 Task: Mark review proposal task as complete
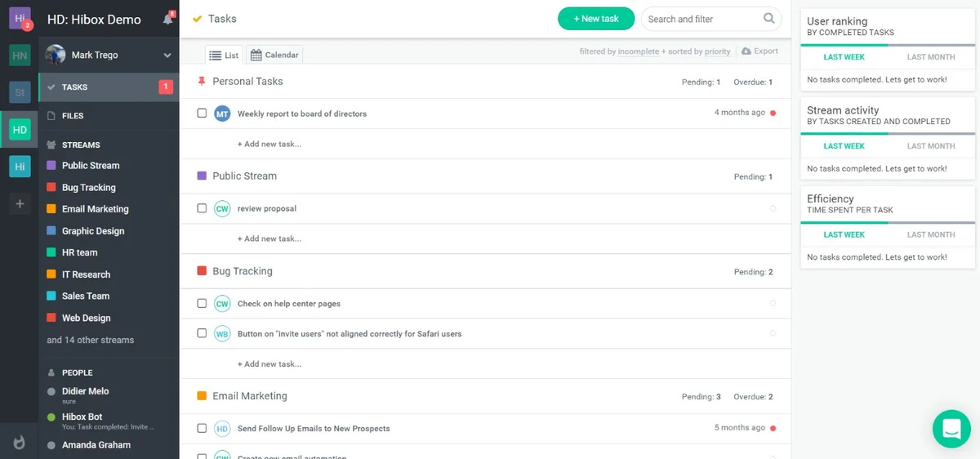tap(202, 208)
